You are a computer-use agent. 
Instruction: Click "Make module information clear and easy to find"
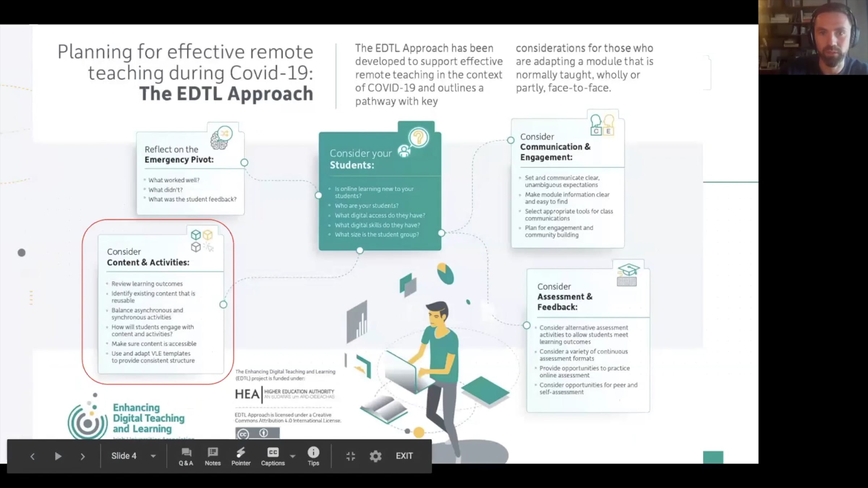pos(567,198)
